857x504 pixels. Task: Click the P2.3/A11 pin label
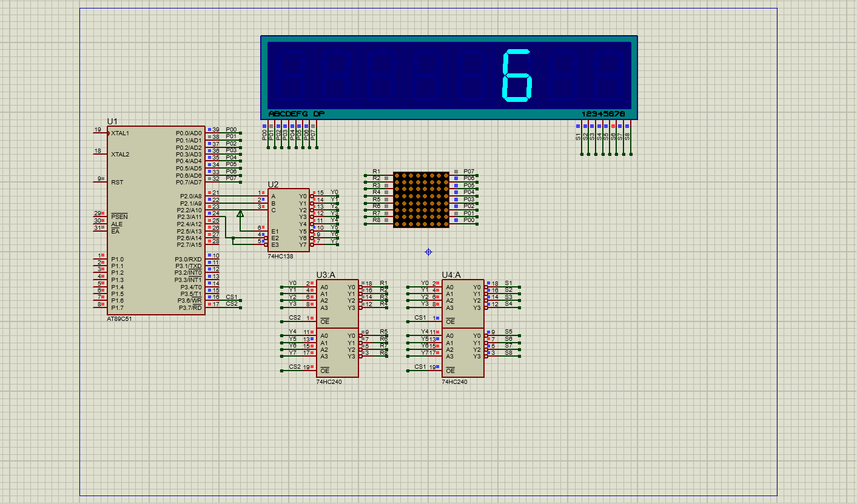tap(190, 217)
